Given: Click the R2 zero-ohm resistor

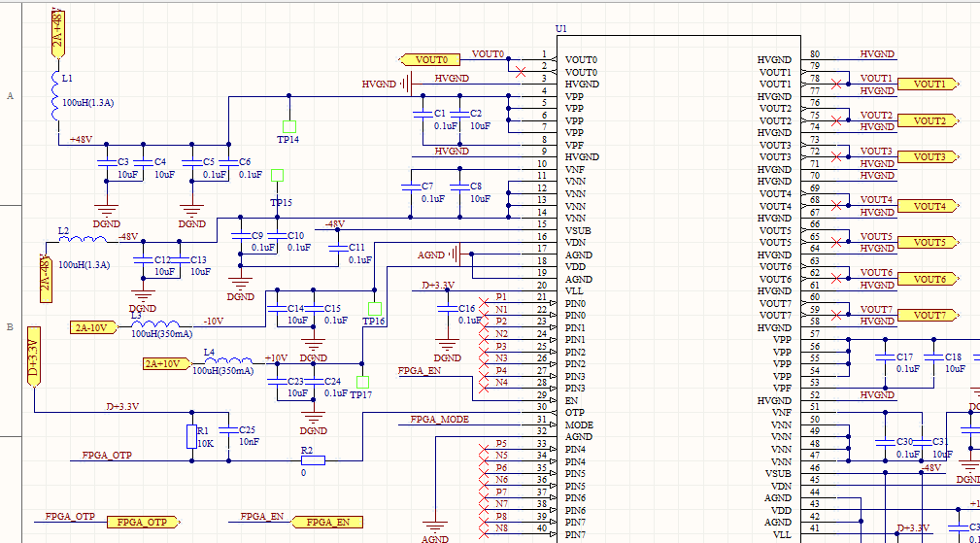Looking at the screenshot, I should click(312, 460).
